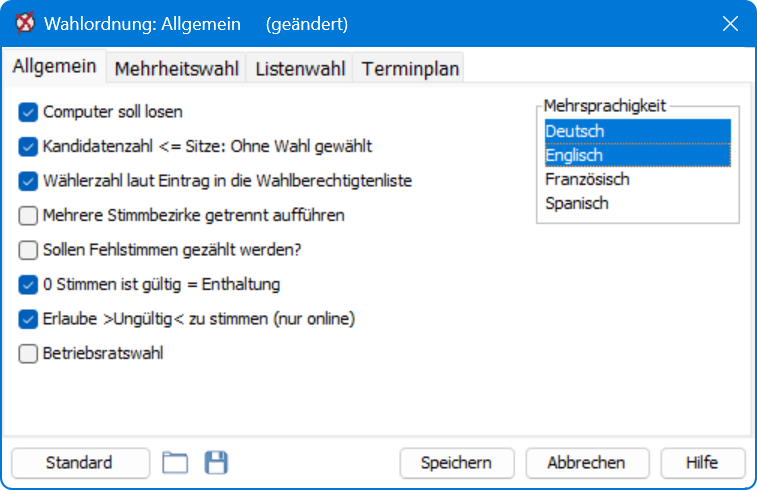Go to the Terminplan tab

tap(409, 69)
